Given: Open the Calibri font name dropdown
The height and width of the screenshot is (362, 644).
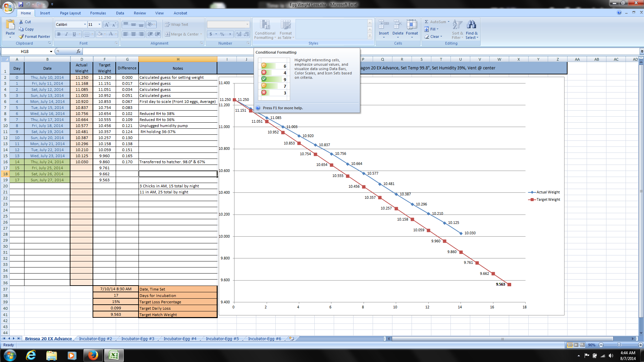Looking at the screenshot, I should 85,24.
